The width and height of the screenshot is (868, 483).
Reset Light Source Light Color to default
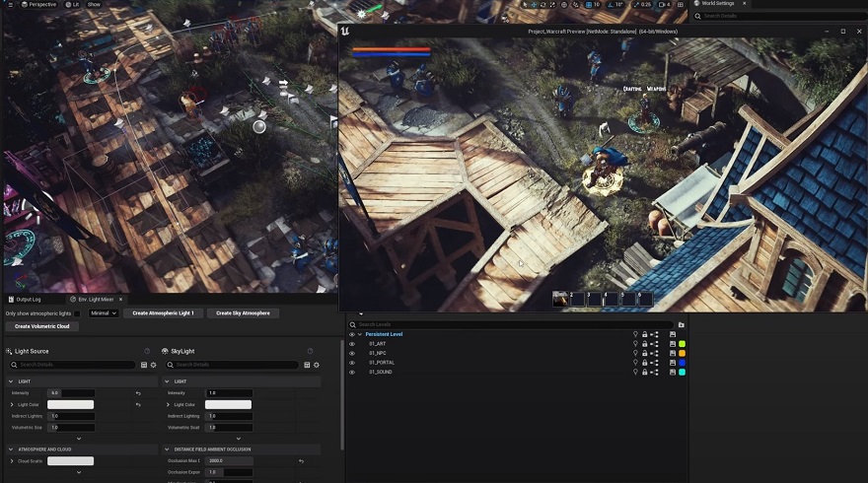(x=138, y=405)
